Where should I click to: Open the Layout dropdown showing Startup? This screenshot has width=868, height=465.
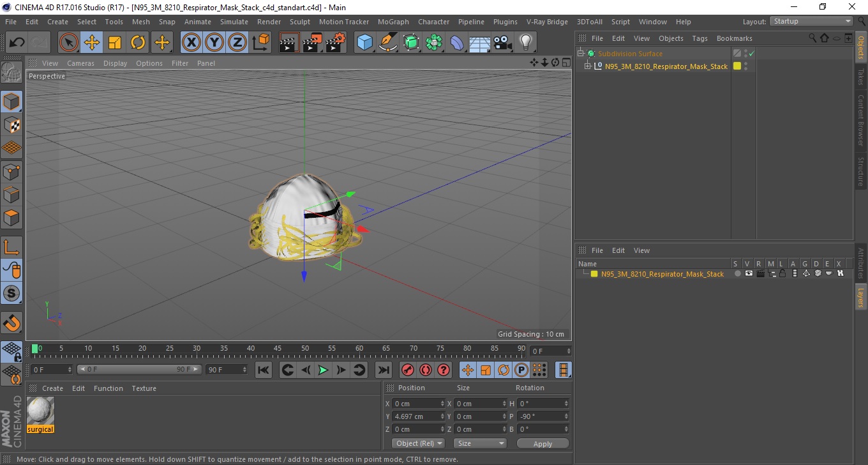pos(812,21)
